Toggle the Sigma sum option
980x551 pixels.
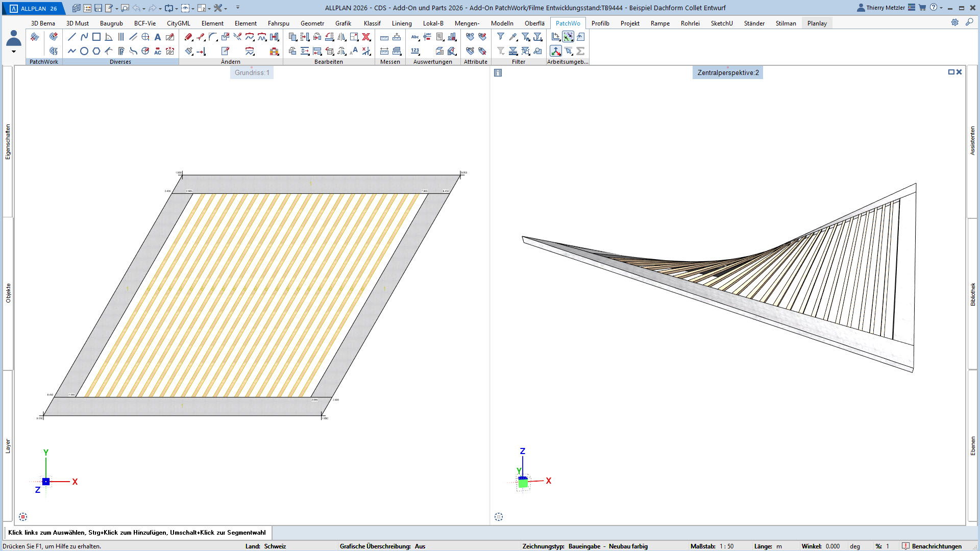coord(580,51)
